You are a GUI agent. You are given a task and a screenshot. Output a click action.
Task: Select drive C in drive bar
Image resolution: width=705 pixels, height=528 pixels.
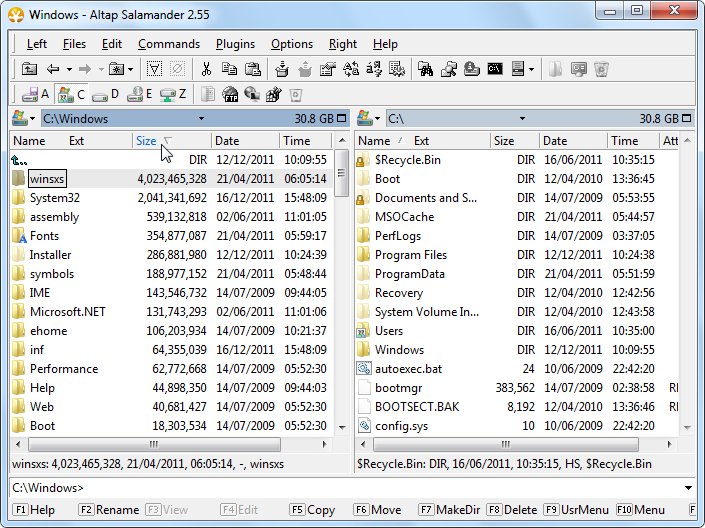(x=72, y=94)
